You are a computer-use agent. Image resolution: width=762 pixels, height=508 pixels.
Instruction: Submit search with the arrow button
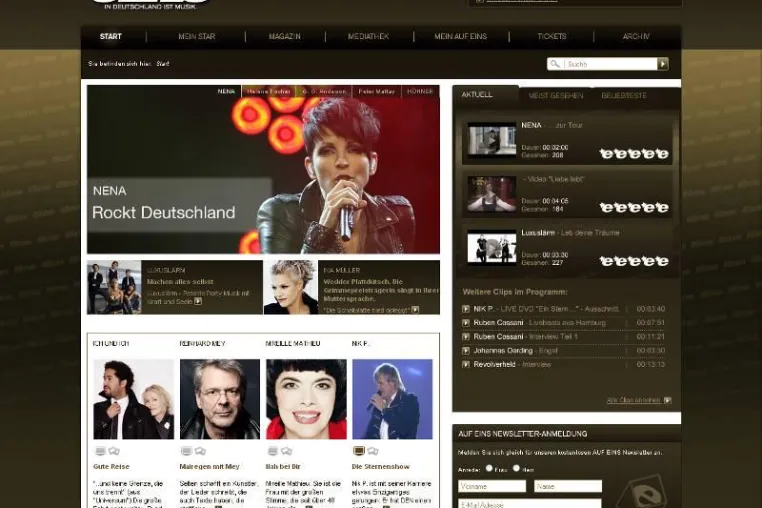tap(663, 64)
